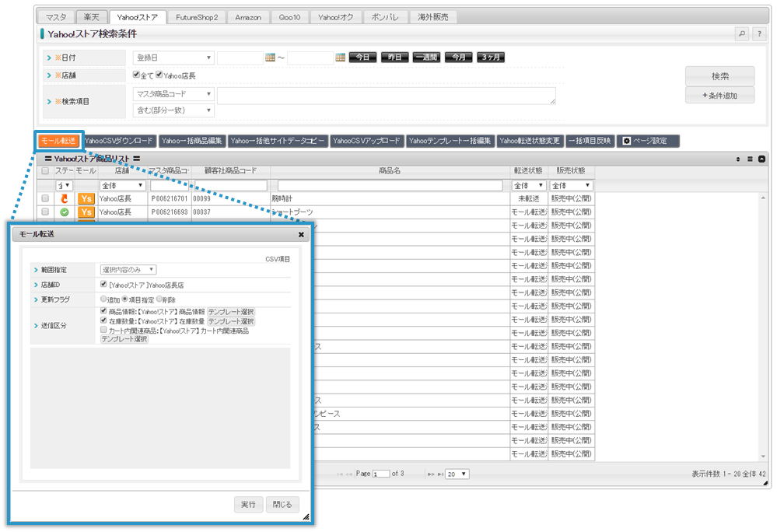Switch to the FutureShop2 tab
This screenshot has width=777, height=532.
point(197,17)
